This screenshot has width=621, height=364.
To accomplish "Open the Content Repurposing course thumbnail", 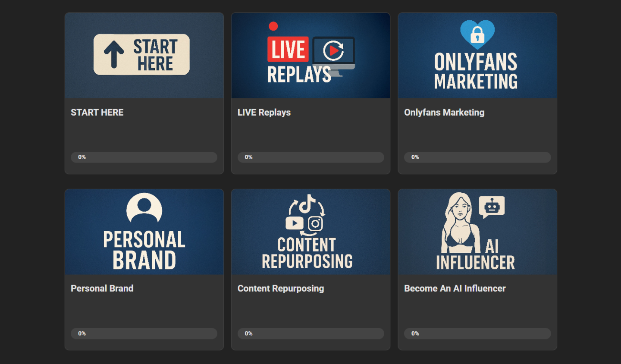I will click(x=310, y=232).
